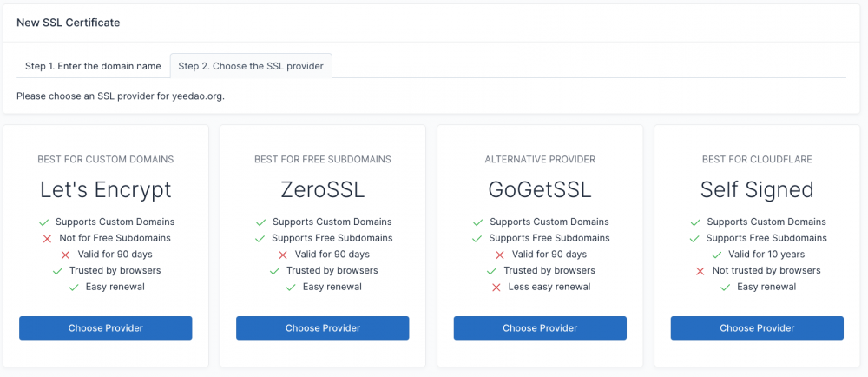This screenshot has width=868, height=377.
Task: Click green check beside Let's Encrypt Easy renewal
Action: pos(74,288)
